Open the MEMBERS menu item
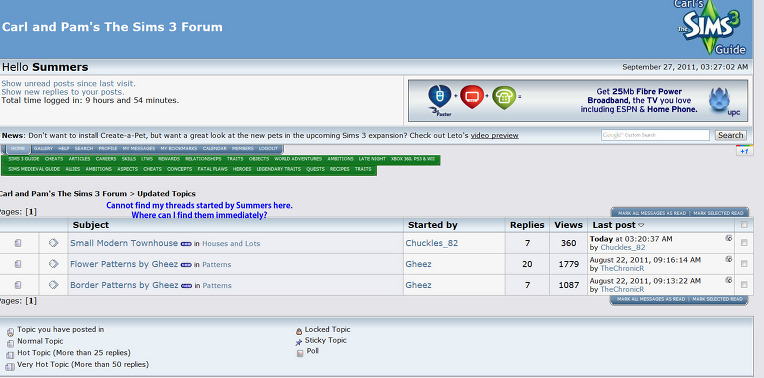 coord(243,149)
